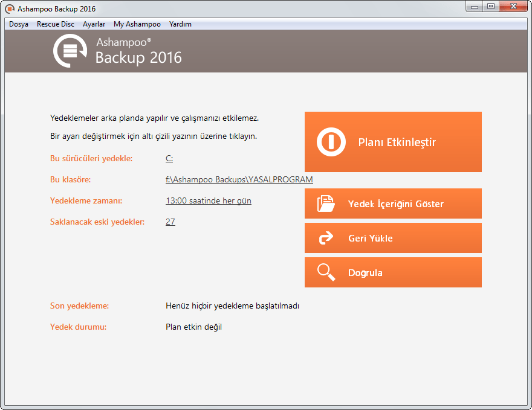Click the arrow icon on Geri Yükle

326,239
